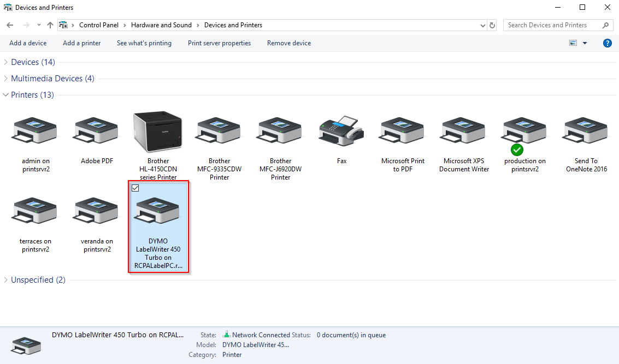Open the view options dropdown arrow
Screen dimensions: 619x364
585,43
